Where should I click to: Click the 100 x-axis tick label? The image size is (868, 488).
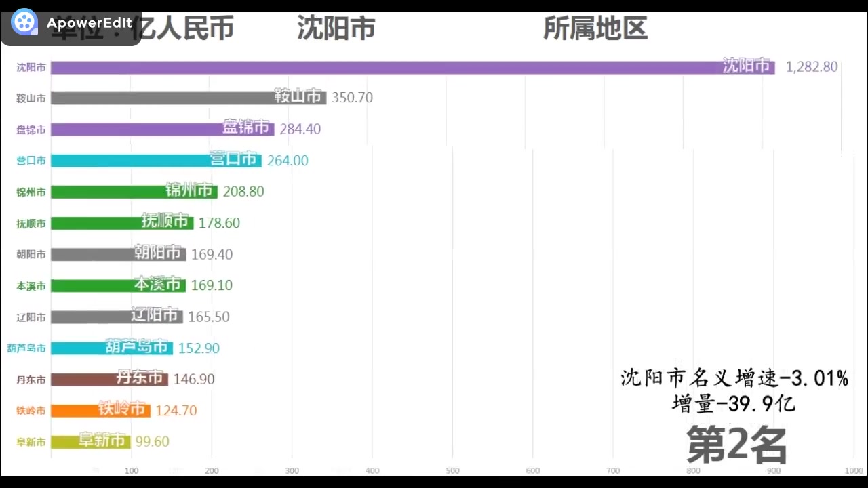tap(132, 471)
